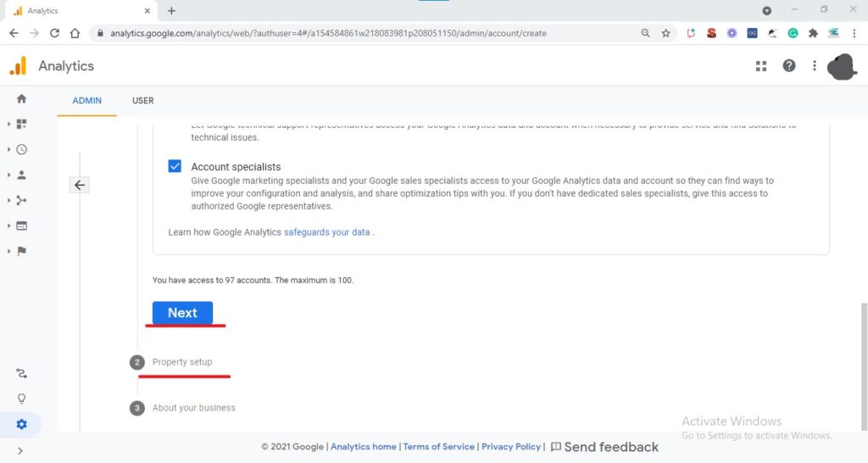Open Audience person icon in sidebar
This screenshot has height=463, width=868.
(21, 175)
